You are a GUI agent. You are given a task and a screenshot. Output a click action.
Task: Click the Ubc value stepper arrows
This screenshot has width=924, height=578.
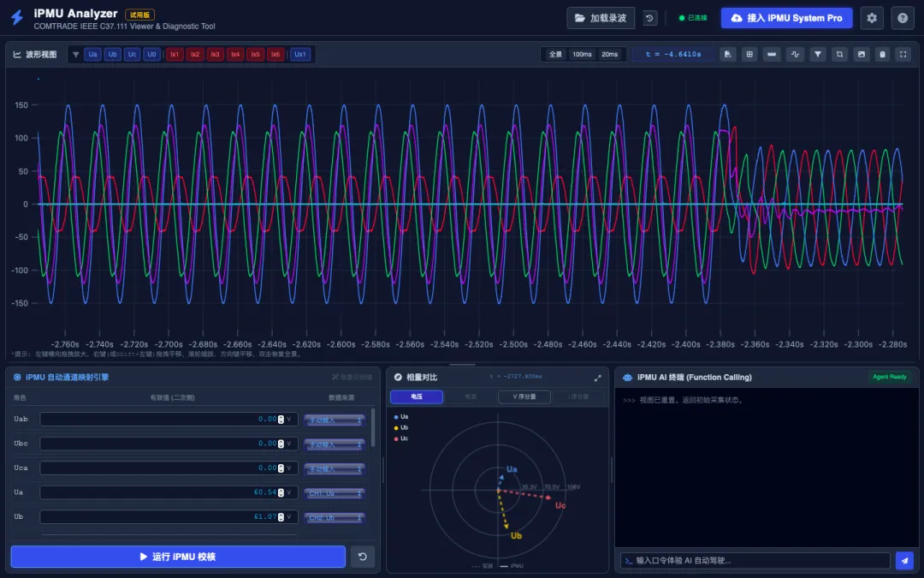(281, 444)
